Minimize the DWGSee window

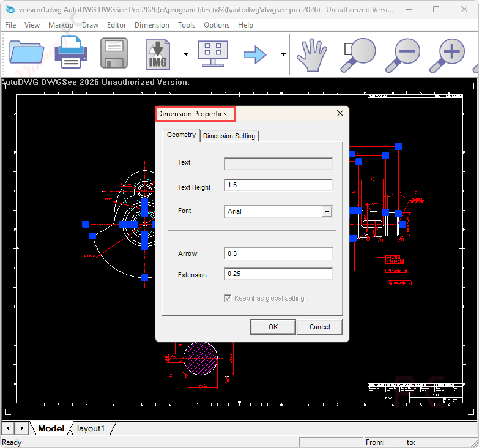tap(409, 9)
